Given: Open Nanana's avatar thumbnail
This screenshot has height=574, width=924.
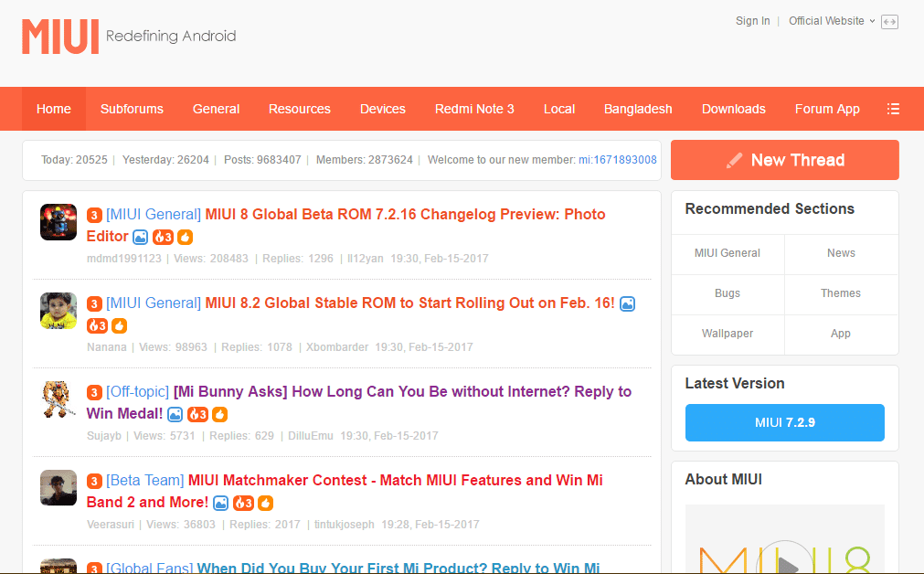Looking at the screenshot, I should click(58, 311).
